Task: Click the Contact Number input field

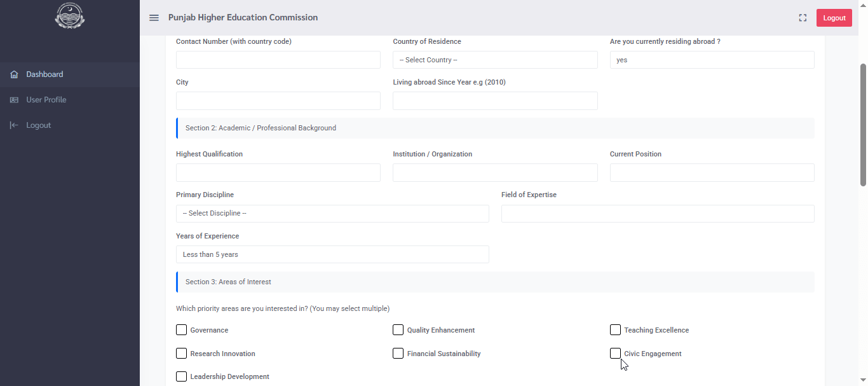Action: point(278,60)
